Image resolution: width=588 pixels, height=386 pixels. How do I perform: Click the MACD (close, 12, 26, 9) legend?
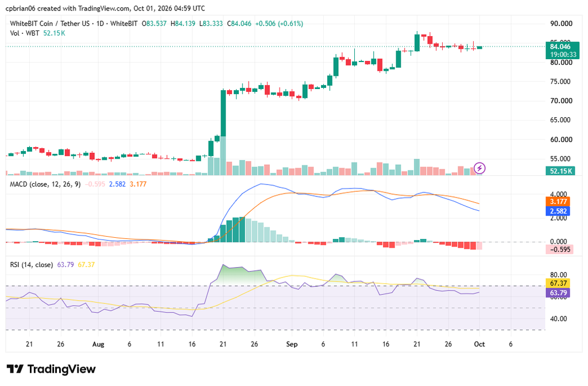pos(45,184)
